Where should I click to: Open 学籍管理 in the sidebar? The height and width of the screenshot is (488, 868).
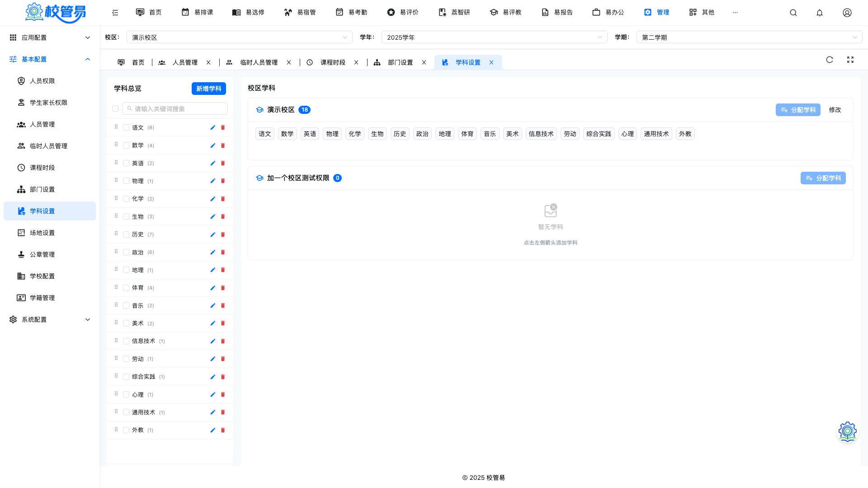pyautogui.click(x=50, y=298)
